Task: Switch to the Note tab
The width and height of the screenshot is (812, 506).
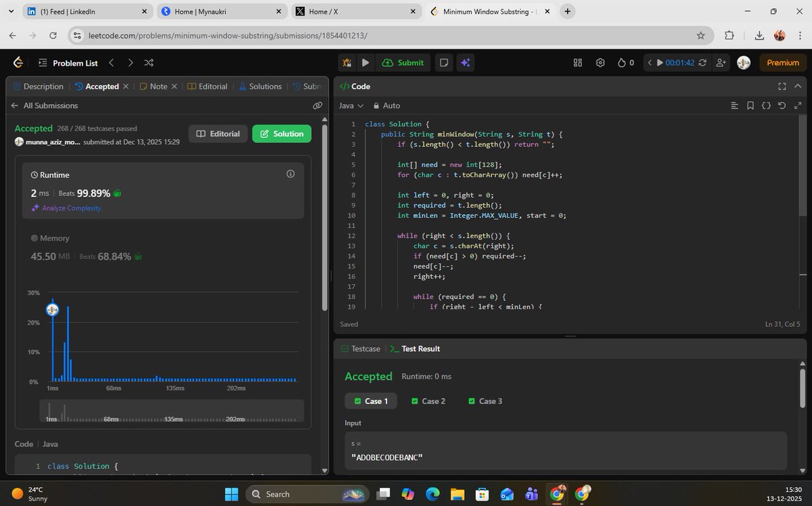Action: point(154,86)
